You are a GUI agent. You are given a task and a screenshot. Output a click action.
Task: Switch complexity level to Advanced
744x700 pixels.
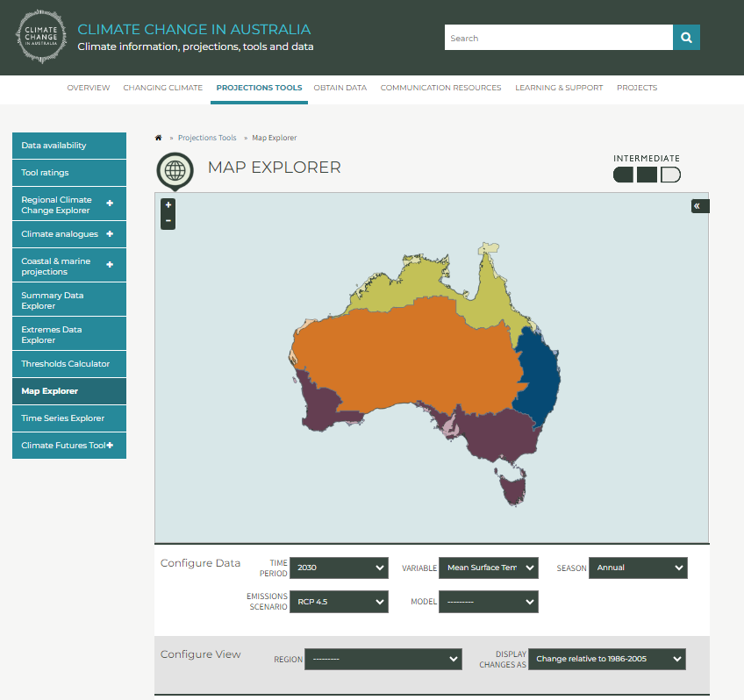(x=670, y=175)
